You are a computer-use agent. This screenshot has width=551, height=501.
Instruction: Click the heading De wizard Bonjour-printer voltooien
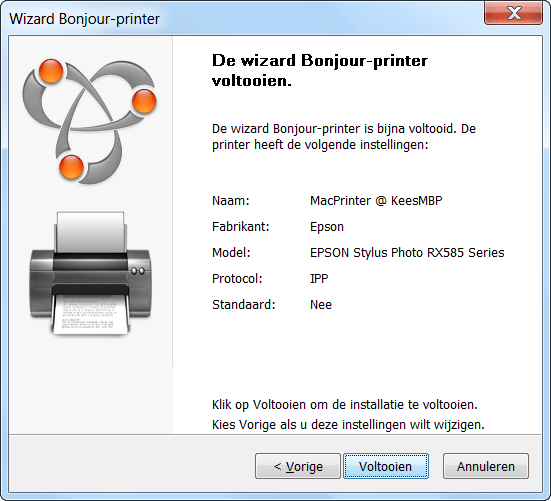[319, 70]
